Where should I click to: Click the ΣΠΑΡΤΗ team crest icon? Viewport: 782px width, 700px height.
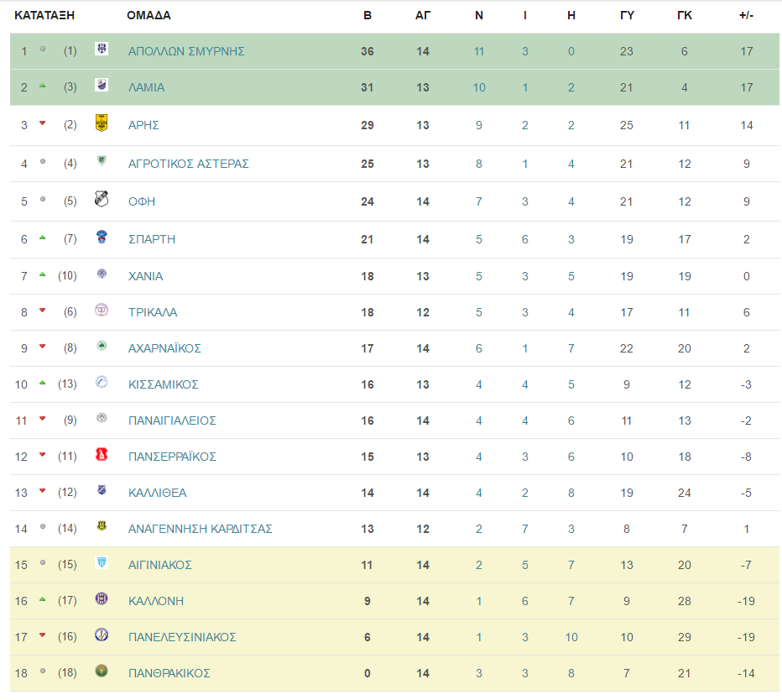point(102,237)
